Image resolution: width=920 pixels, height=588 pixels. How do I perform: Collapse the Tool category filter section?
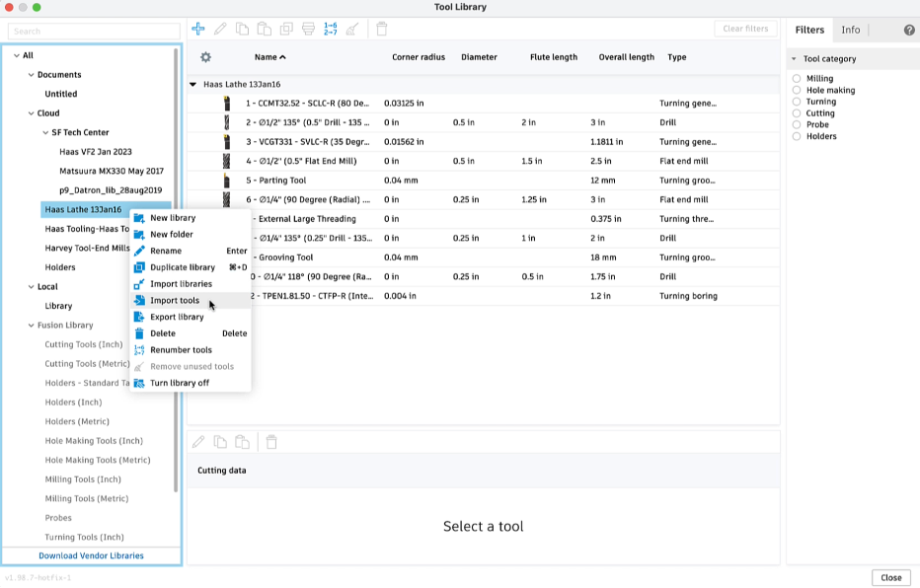794,58
